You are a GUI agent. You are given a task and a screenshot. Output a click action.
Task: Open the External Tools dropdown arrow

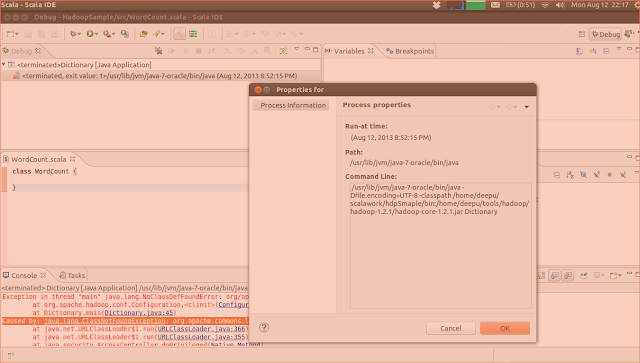click(113, 34)
